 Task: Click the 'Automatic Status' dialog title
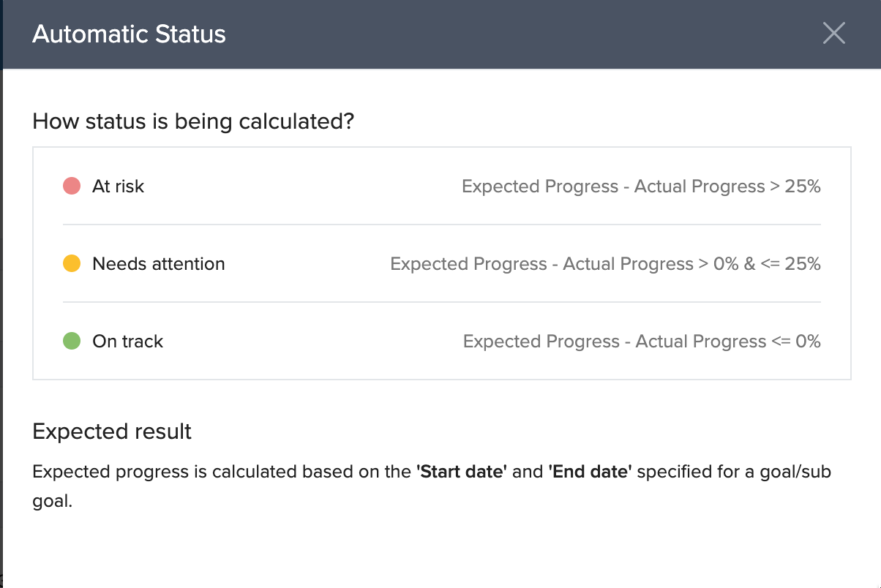point(129,34)
